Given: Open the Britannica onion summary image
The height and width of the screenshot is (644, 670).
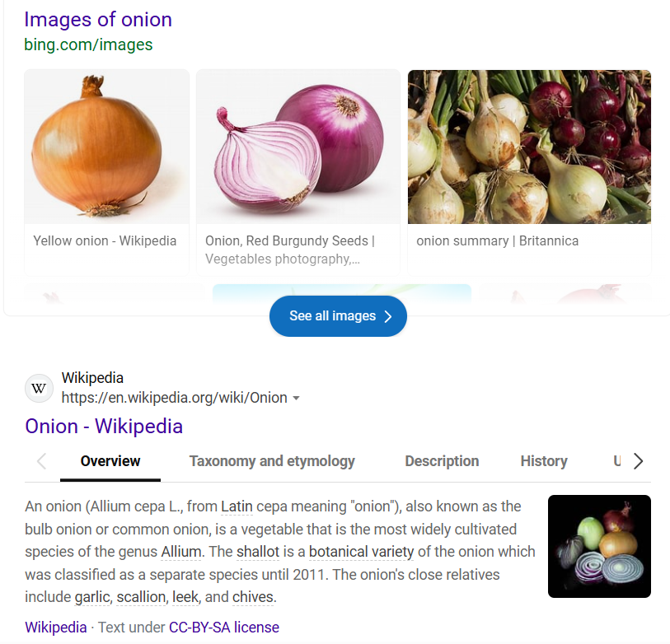Looking at the screenshot, I should [529, 147].
